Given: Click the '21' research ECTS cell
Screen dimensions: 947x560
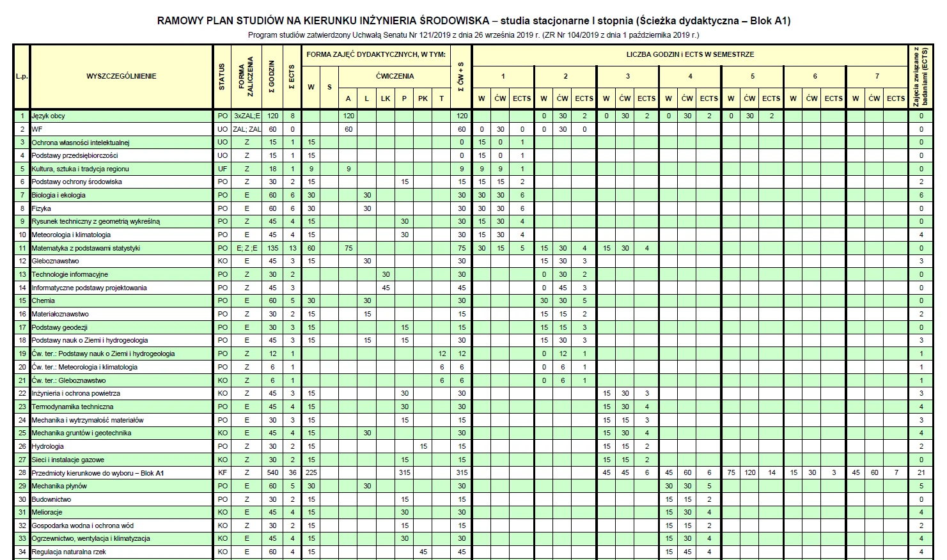Looking at the screenshot, I should click(921, 473).
